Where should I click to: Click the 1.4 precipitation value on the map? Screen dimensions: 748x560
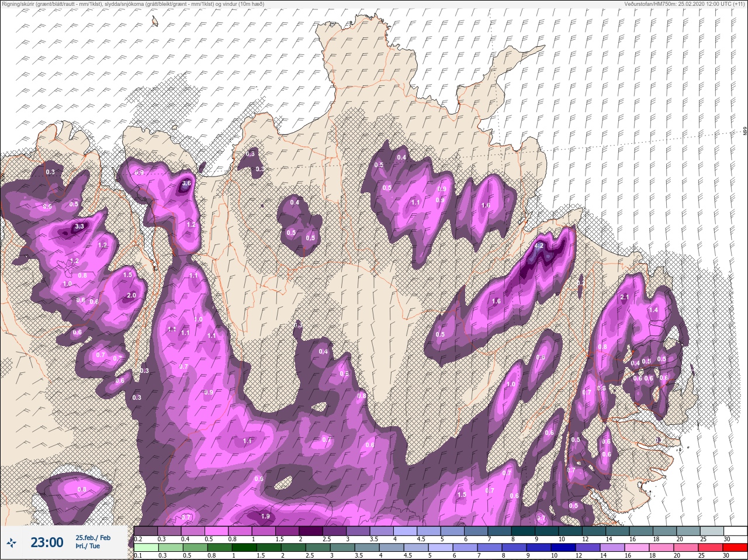click(x=654, y=310)
